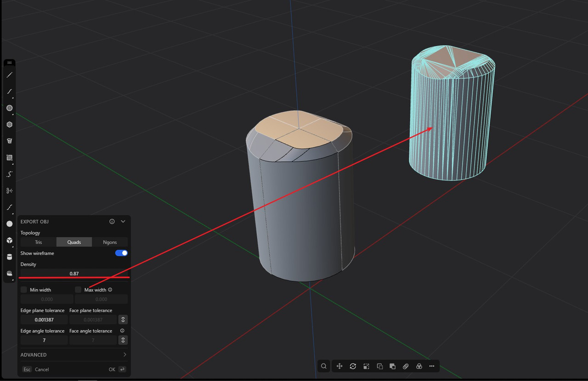Open the search command icon
The image size is (588, 381).
[x=324, y=366]
